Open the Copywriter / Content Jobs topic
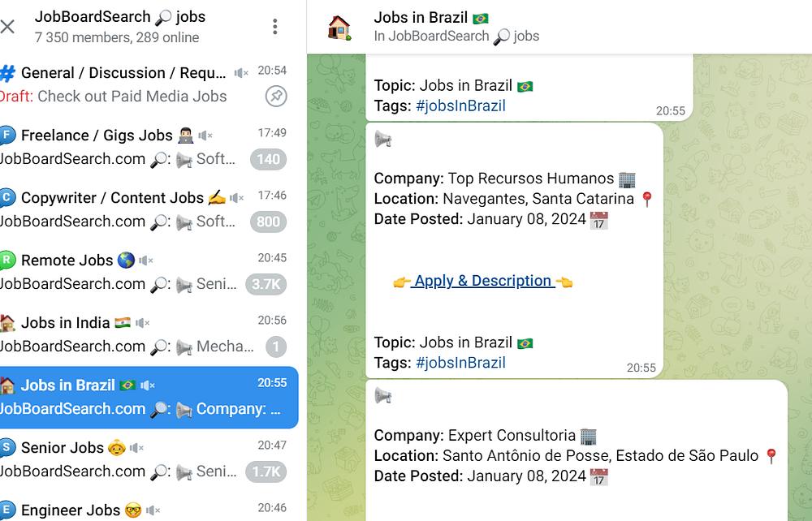Screen dimensions: 812x521 pyautogui.click(x=149, y=210)
